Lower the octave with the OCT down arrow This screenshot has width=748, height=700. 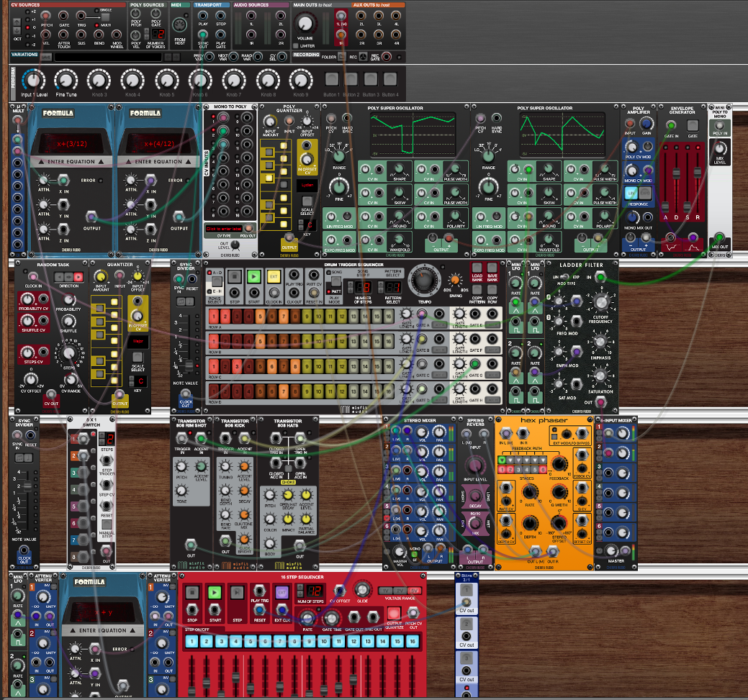pyautogui.click(x=17, y=30)
